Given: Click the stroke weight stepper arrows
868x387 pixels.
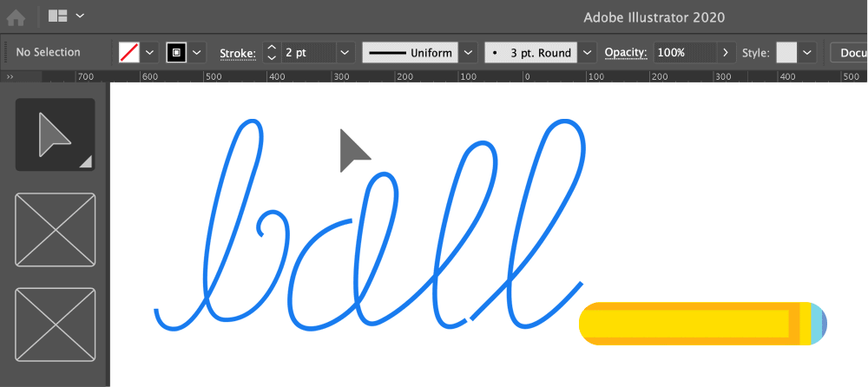Looking at the screenshot, I should pos(272,52).
